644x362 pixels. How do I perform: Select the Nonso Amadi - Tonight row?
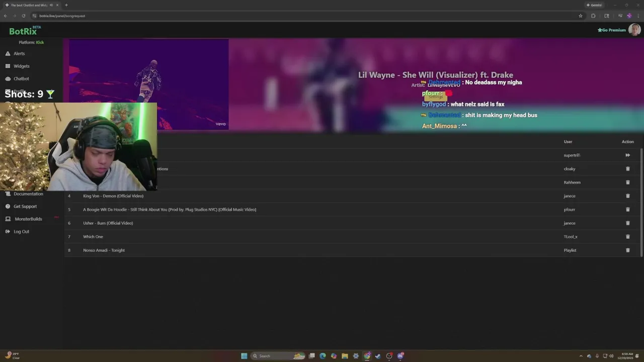pyautogui.click(x=352, y=250)
